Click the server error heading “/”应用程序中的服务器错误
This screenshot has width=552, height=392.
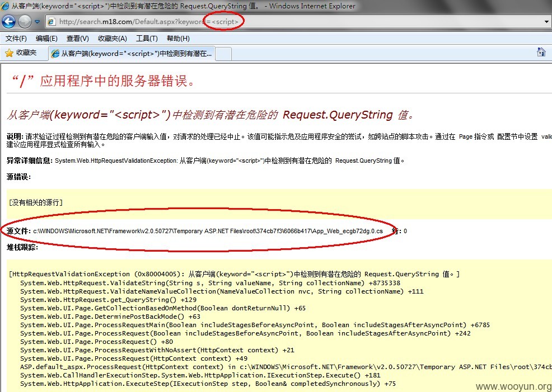(x=102, y=81)
